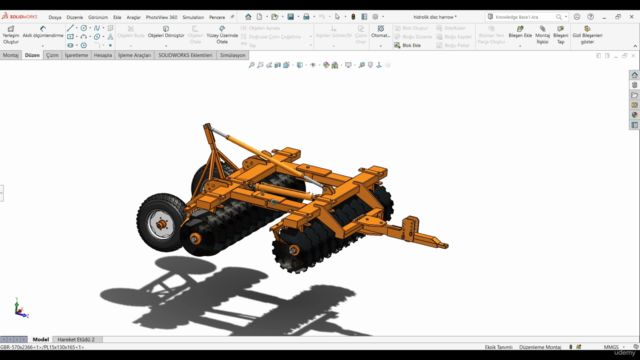
Task: Select the Circle sketch tool
Action: [x=84, y=28]
